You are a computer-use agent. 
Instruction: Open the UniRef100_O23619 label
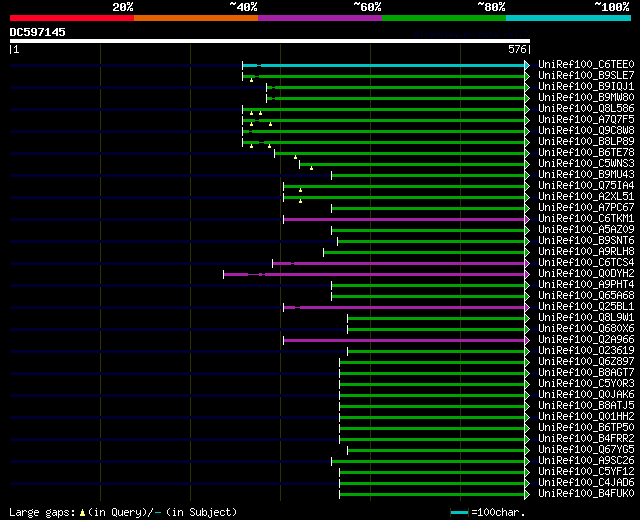[x=586, y=351]
